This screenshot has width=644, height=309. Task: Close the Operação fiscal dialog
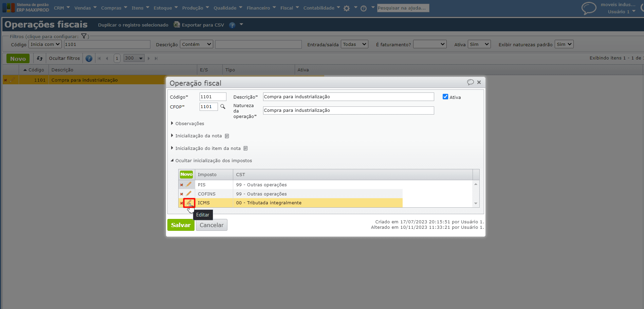[479, 82]
